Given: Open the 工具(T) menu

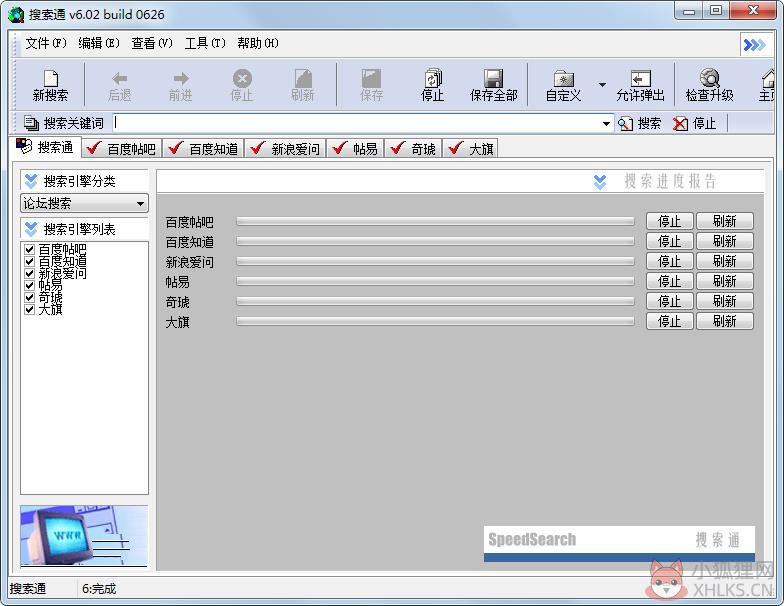Looking at the screenshot, I should [205, 44].
